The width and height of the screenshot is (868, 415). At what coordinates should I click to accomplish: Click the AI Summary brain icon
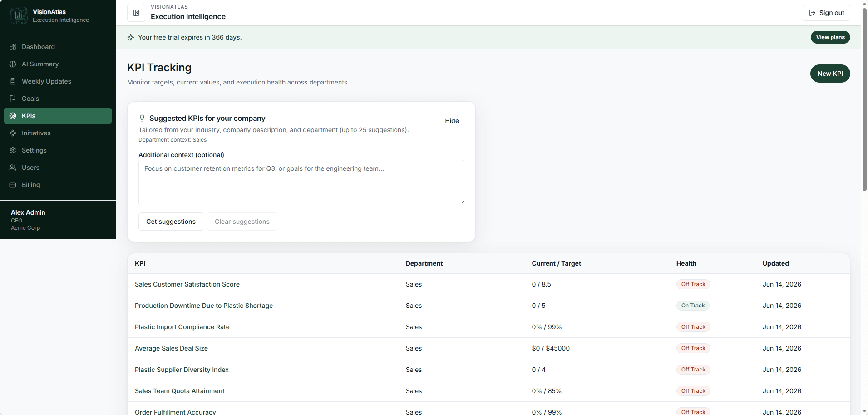(x=13, y=64)
